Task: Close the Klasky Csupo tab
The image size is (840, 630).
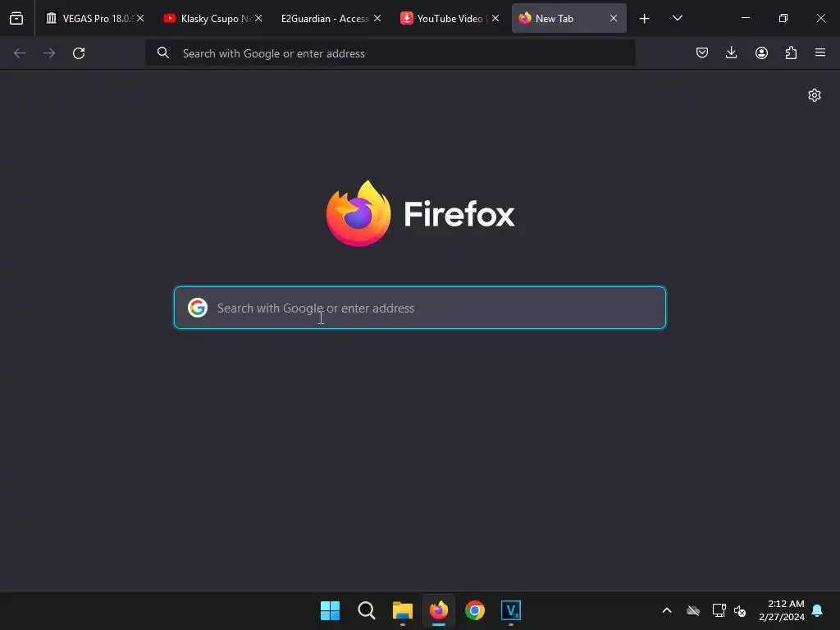Action: point(258,18)
